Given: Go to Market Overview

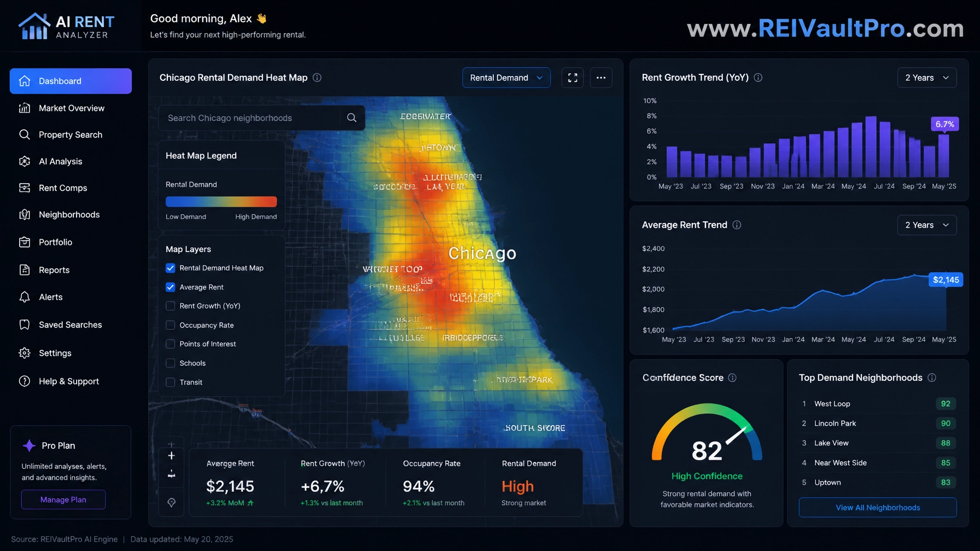Looking at the screenshot, I should point(71,108).
